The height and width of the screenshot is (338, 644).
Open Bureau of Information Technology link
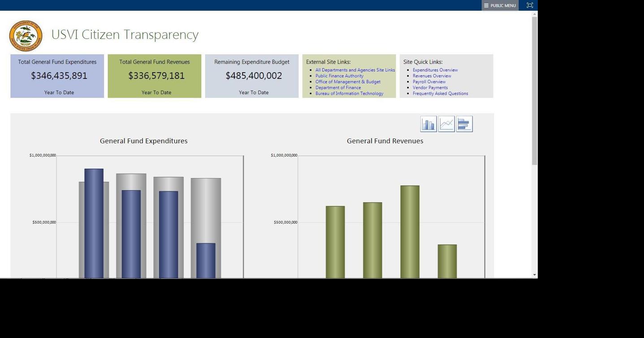(349, 93)
